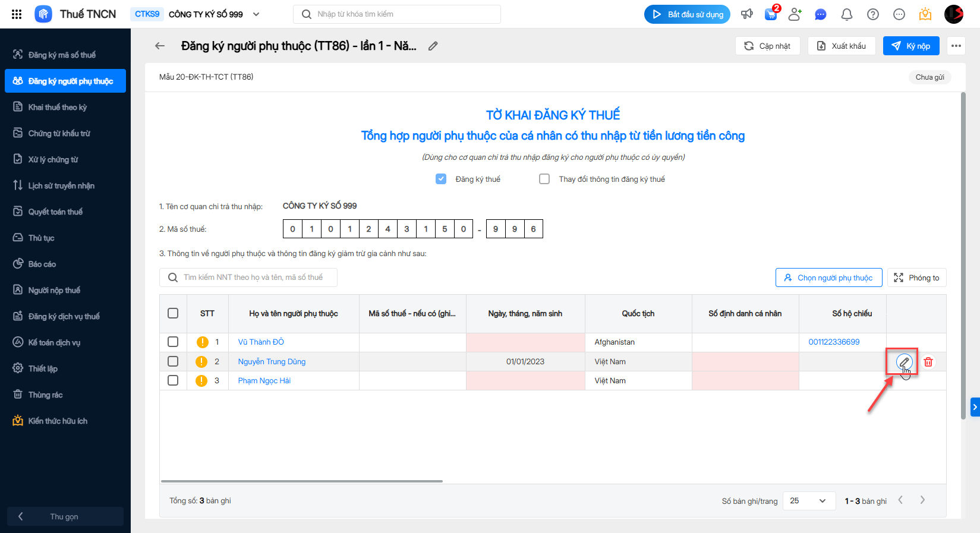Focus the Tìm kiếm NNT search box
This screenshot has height=533, width=980.
248,277
